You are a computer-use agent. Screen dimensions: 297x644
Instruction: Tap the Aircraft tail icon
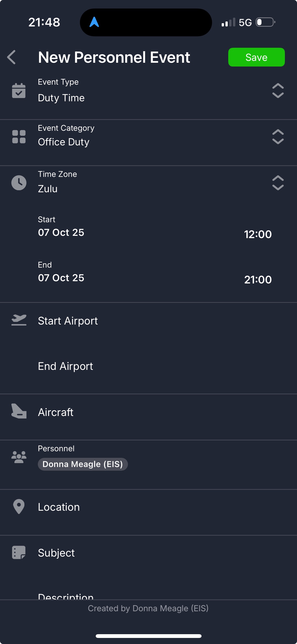(19, 411)
